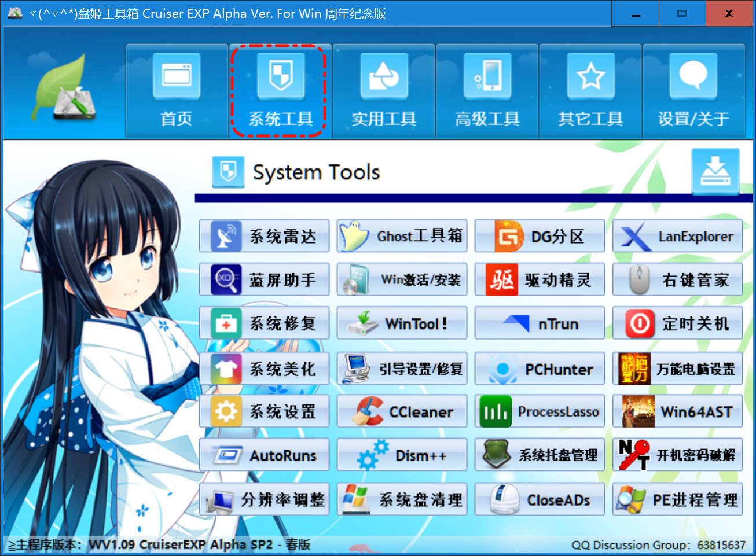
Task: Go to the 高级工具 tab
Action: click(x=487, y=91)
